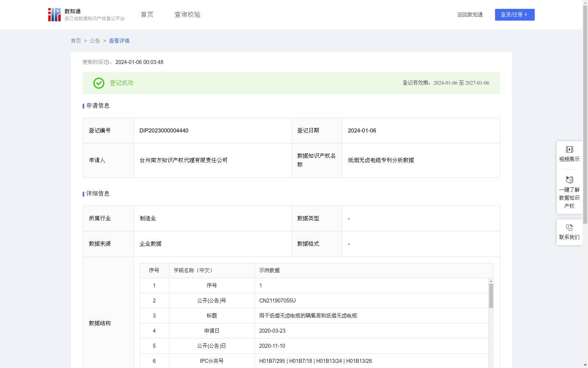588x368 pixels.
Task: Click the 申请信息 section heading
Action: pos(98,106)
